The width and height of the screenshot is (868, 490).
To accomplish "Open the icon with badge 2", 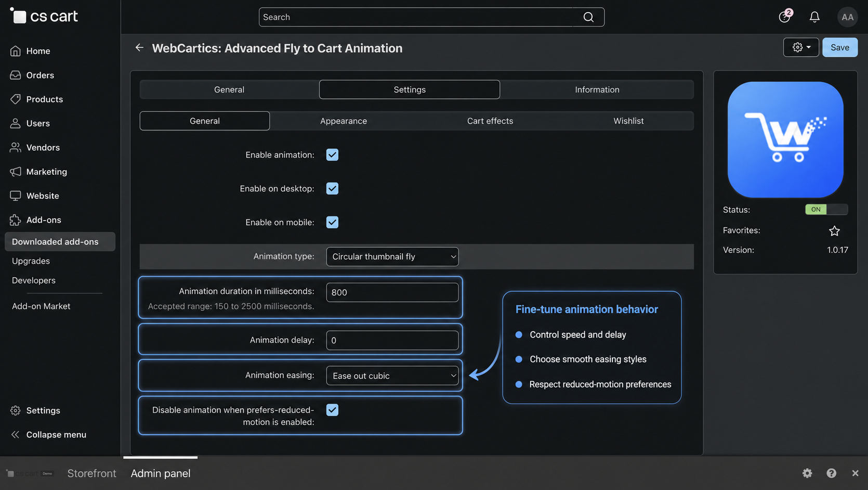I will coord(785,17).
